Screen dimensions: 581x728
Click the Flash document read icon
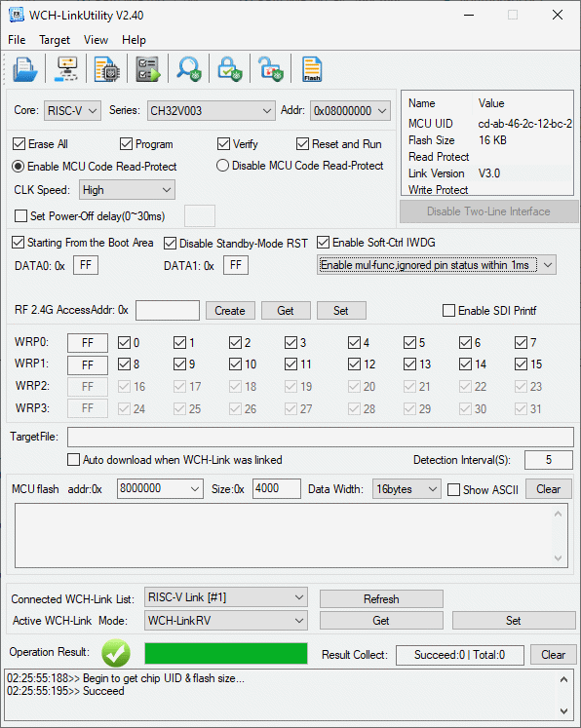click(x=312, y=69)
